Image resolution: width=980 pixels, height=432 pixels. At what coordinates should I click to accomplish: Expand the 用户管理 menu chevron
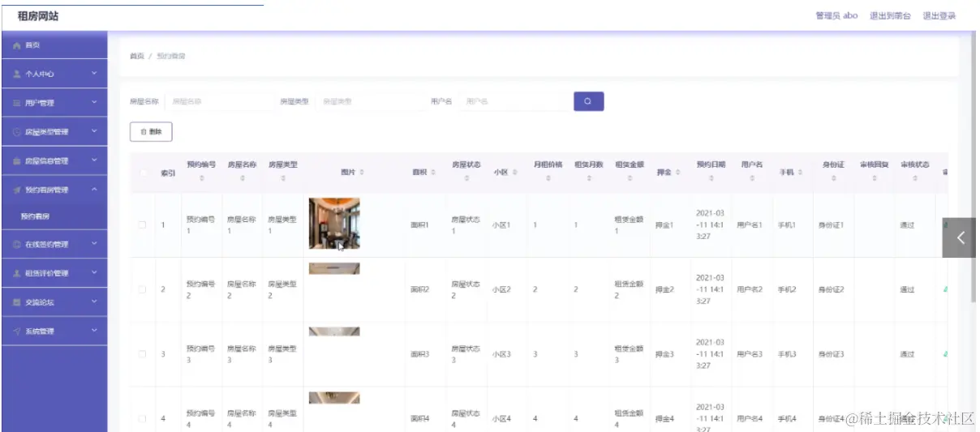(94, 103)
